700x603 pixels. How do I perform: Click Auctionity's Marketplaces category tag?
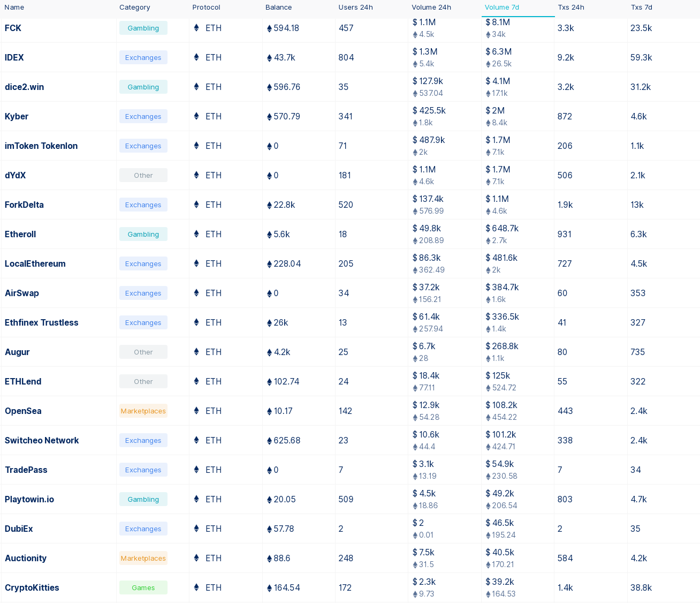click(x=143, y=558)
